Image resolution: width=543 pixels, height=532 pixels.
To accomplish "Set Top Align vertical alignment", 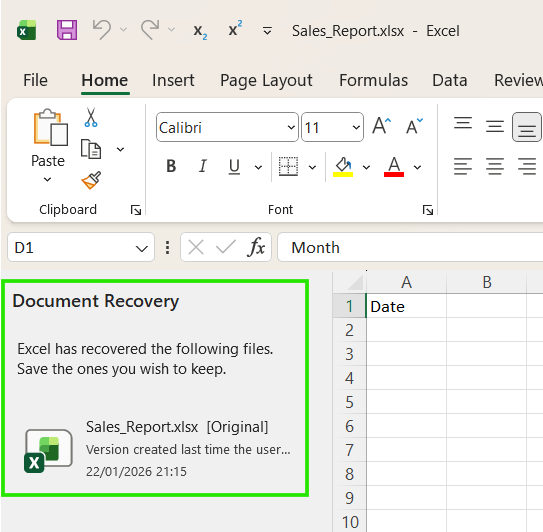I will tap(463, 123).
